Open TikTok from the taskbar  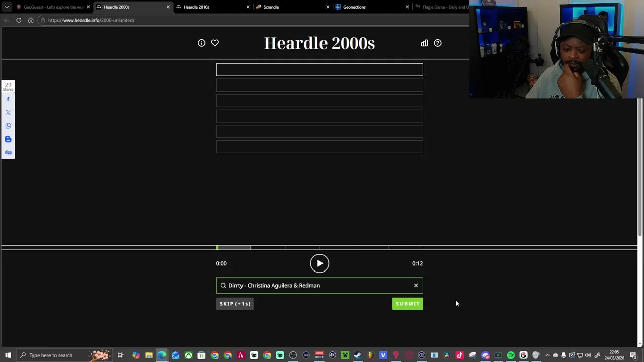(x=459, y=355)
